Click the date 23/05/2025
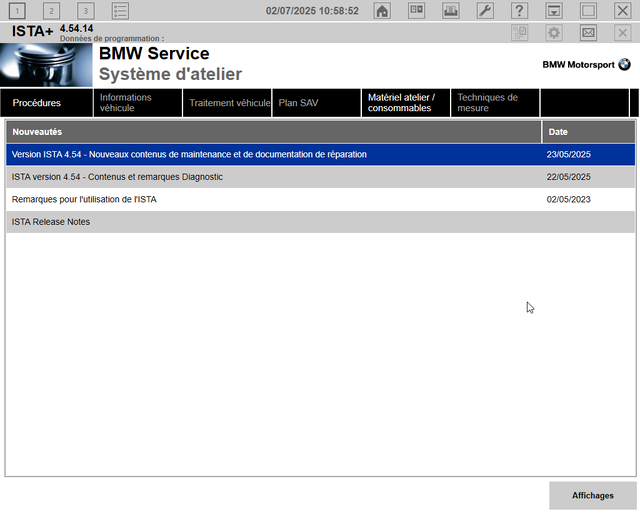Viewport: 640px width, 514px height. (x=569, y=154)
